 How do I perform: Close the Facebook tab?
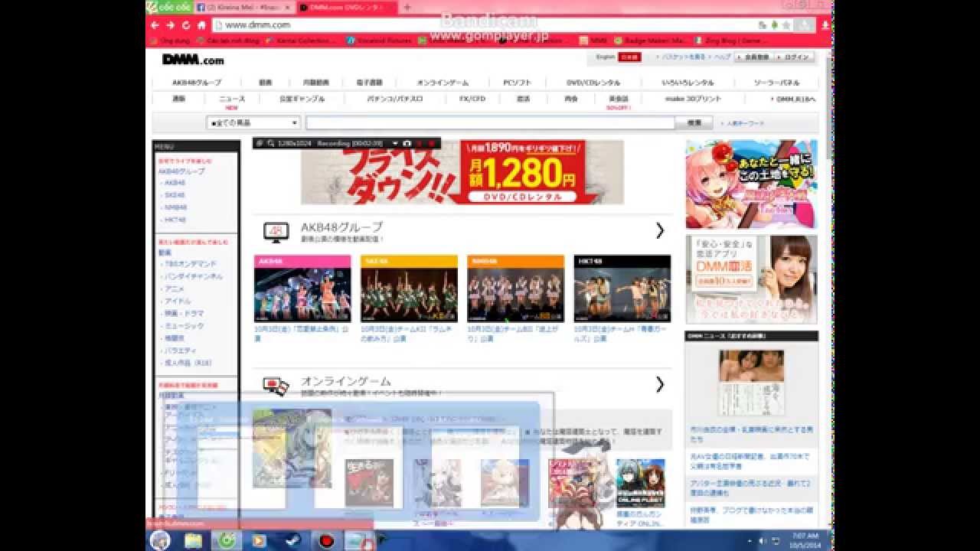pos(288,8)
